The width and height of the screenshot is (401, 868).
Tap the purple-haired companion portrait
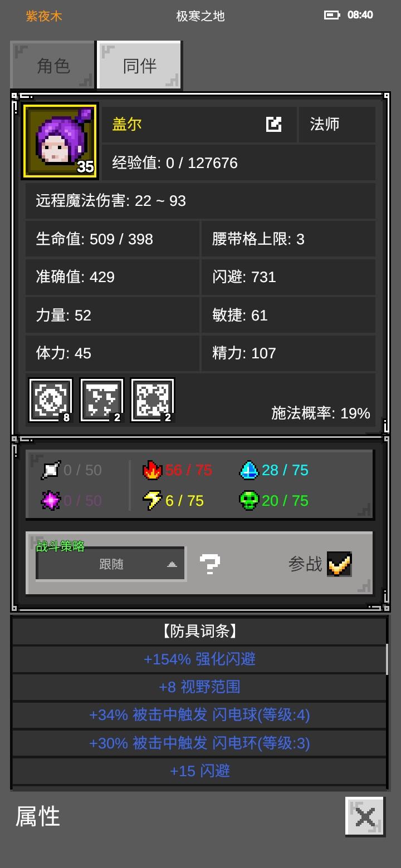coord(60,141)
